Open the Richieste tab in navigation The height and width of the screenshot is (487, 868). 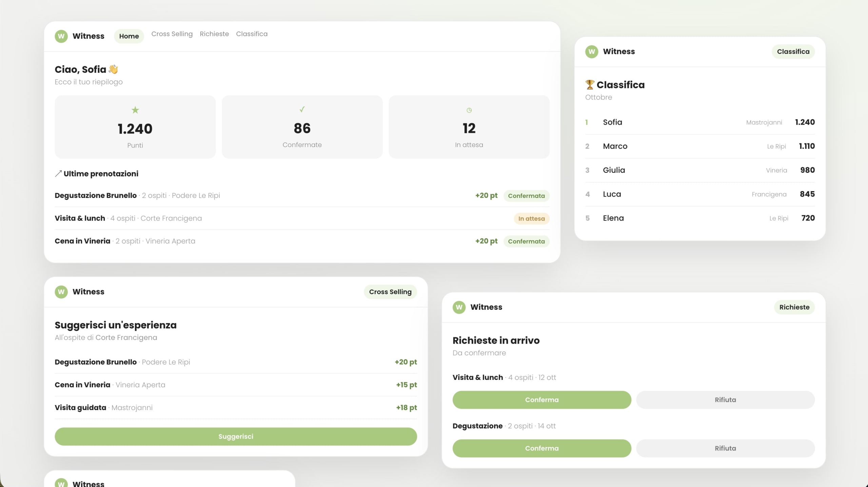[214, 34]
